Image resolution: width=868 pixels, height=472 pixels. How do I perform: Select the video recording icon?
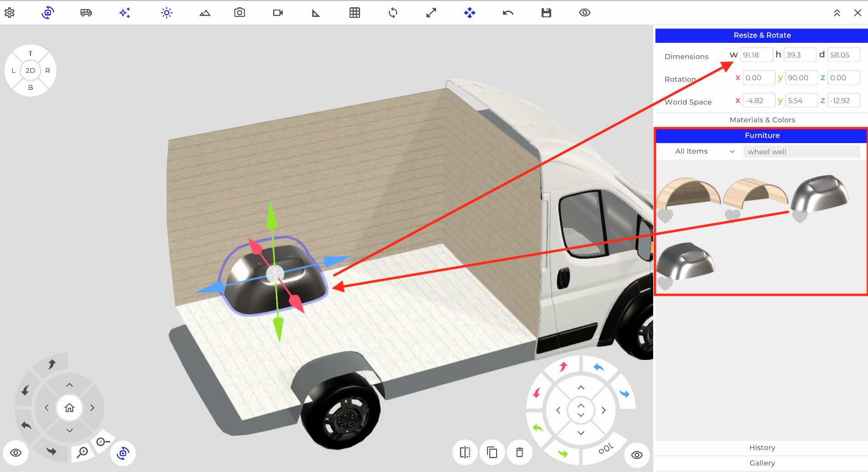pyautogui.click(x=278, y=13)
